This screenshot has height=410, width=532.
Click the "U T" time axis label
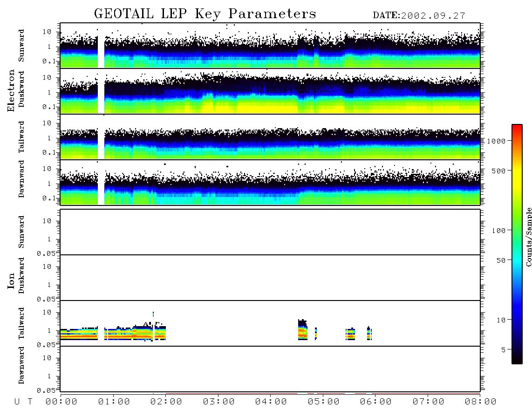pos(23,402)
